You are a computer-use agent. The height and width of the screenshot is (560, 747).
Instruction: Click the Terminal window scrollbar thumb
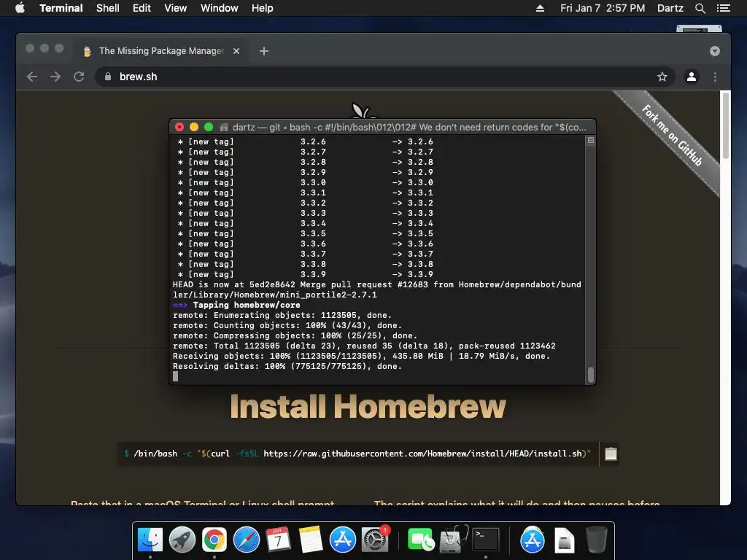coord(591,375)
